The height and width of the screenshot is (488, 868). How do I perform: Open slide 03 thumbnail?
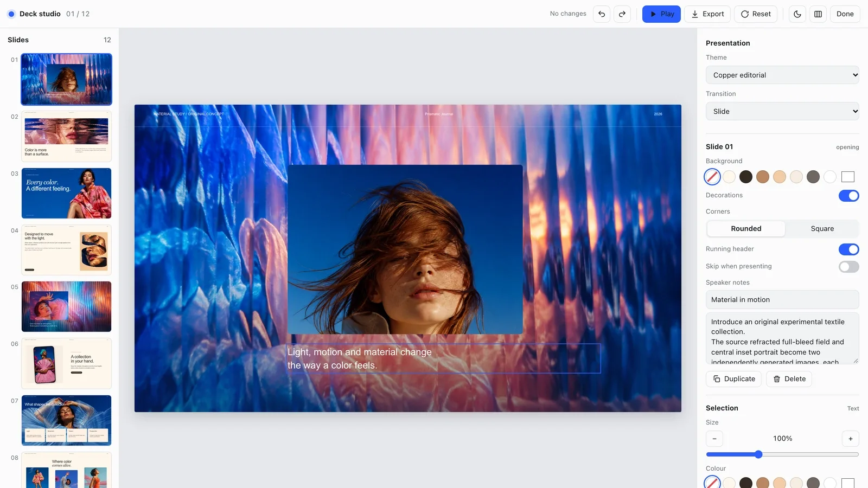66,193
